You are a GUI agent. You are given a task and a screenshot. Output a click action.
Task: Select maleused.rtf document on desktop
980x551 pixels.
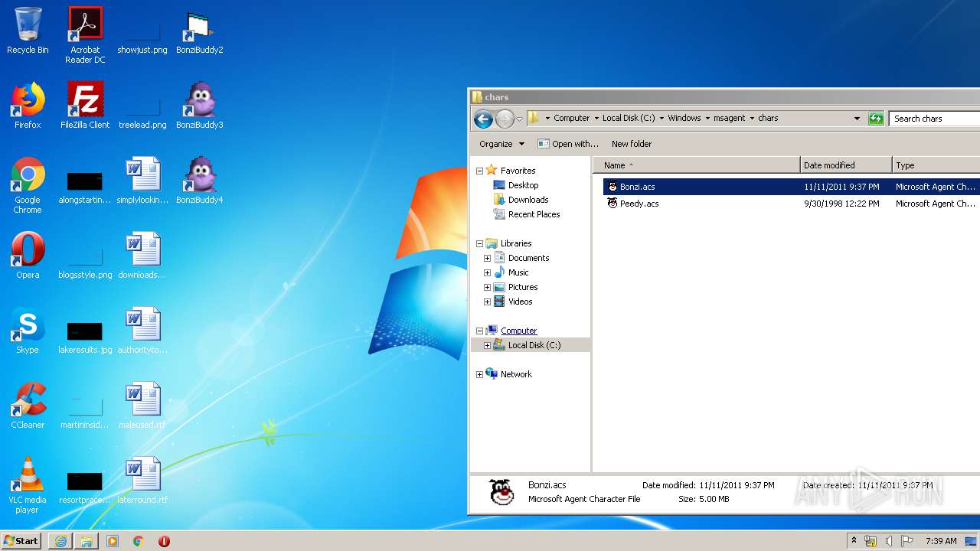(142, 406)
